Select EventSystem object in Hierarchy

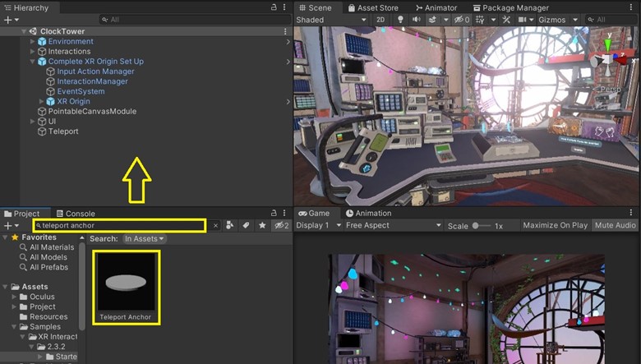tap(81, 91)
